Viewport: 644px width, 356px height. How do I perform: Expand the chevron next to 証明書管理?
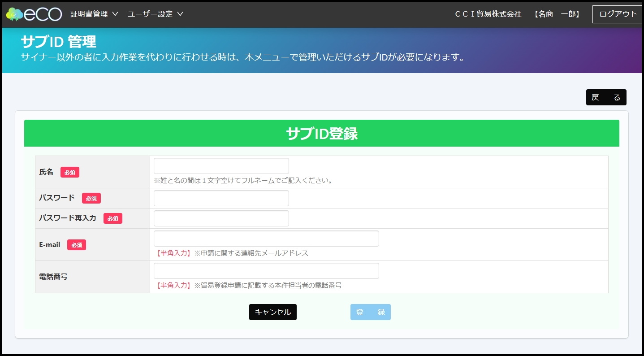115,14
